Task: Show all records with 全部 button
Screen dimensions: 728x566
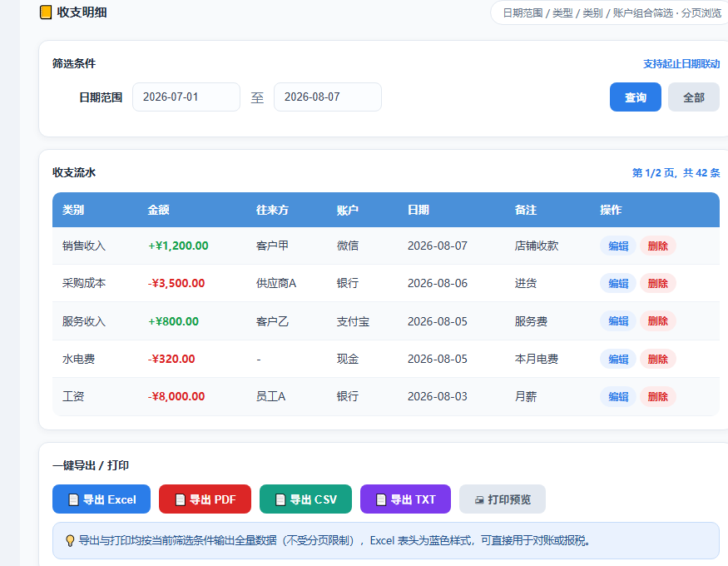Action: 694,97
